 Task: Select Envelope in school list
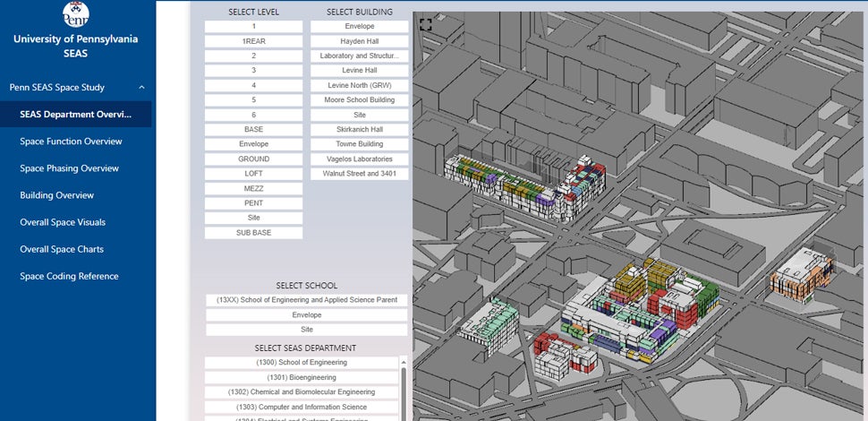point(307,315)
